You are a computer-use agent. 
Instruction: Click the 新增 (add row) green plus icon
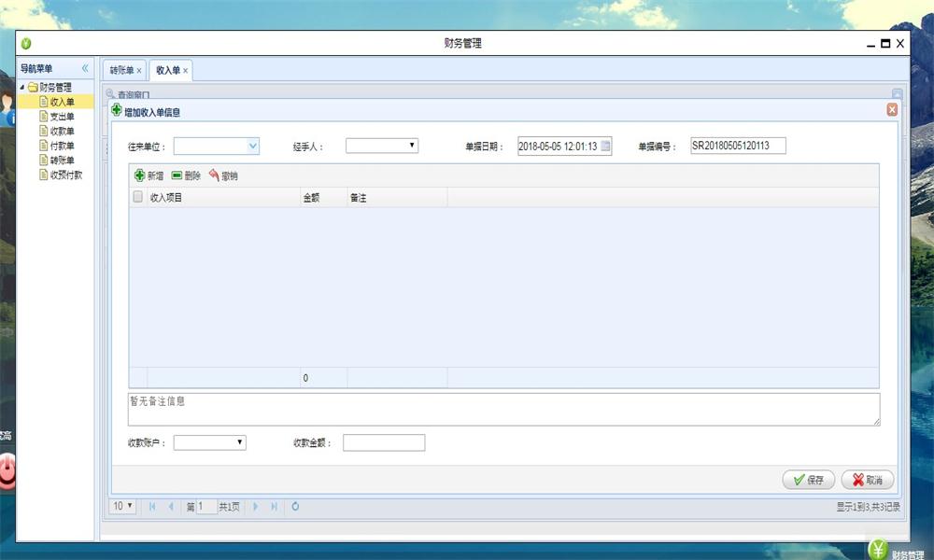(x=140, y=175)
